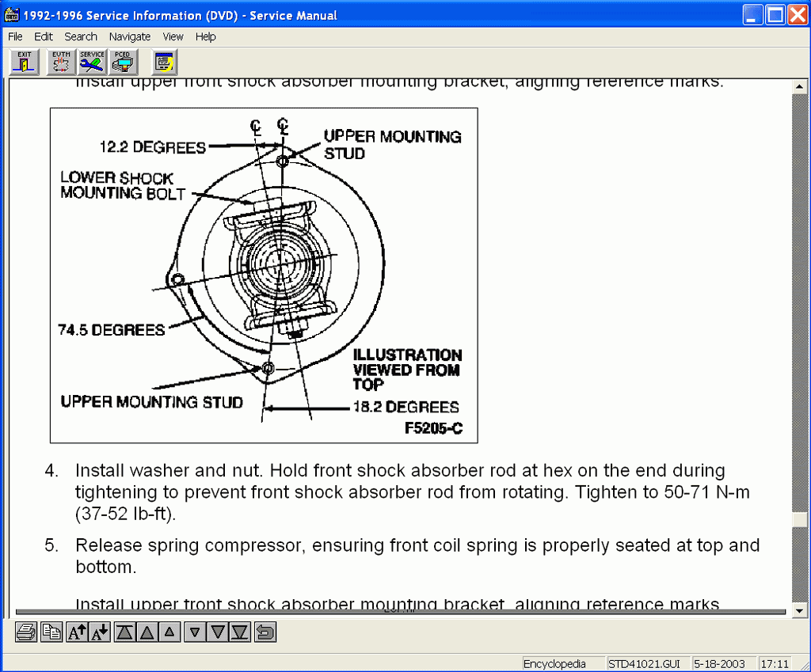Click the 17:11 time in status bar
The width and height of the screenshot is (811, 672).
pyautogui.click(x=775, y=664)
